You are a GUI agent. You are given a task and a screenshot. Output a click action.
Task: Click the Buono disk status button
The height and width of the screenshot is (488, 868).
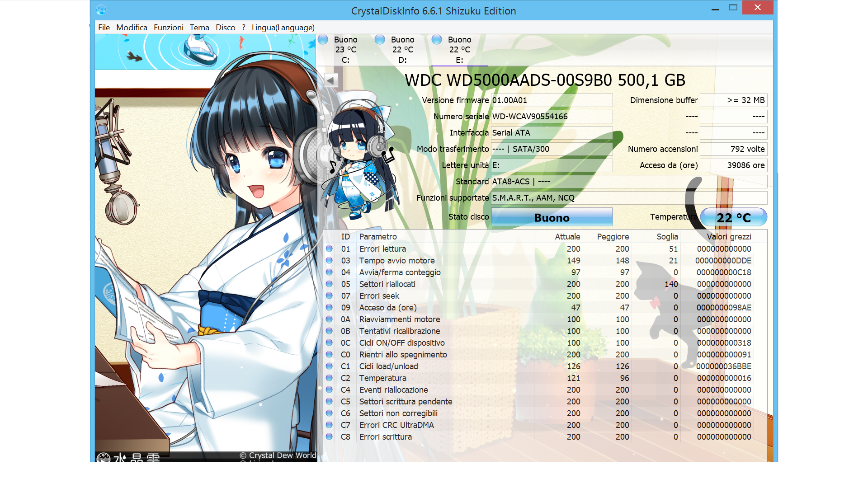[552, 217]
